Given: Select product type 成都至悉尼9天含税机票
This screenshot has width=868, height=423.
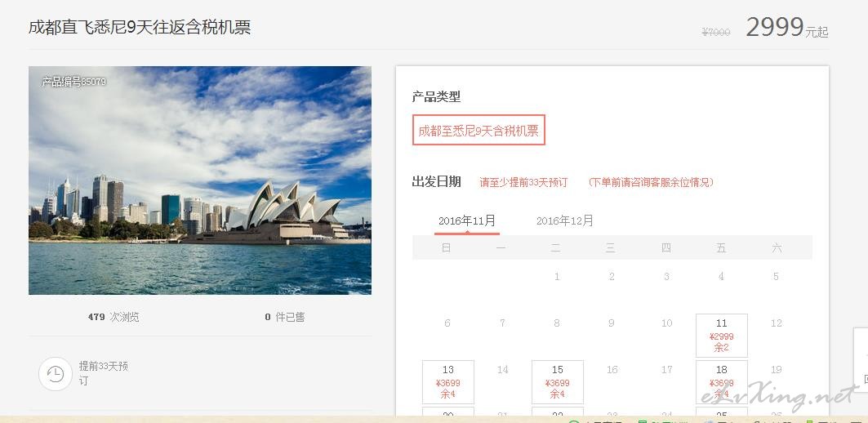Looking at the screenshot, I should pos(479,130).
